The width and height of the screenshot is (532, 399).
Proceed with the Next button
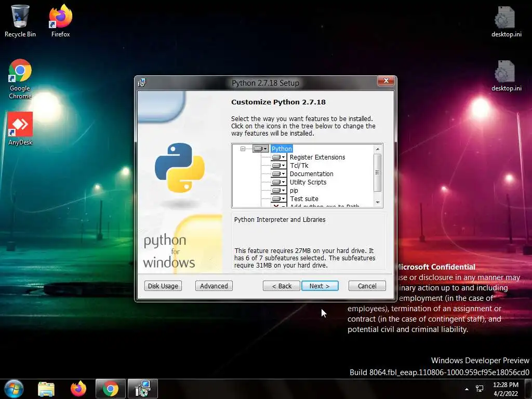click(x=320, y=286)
